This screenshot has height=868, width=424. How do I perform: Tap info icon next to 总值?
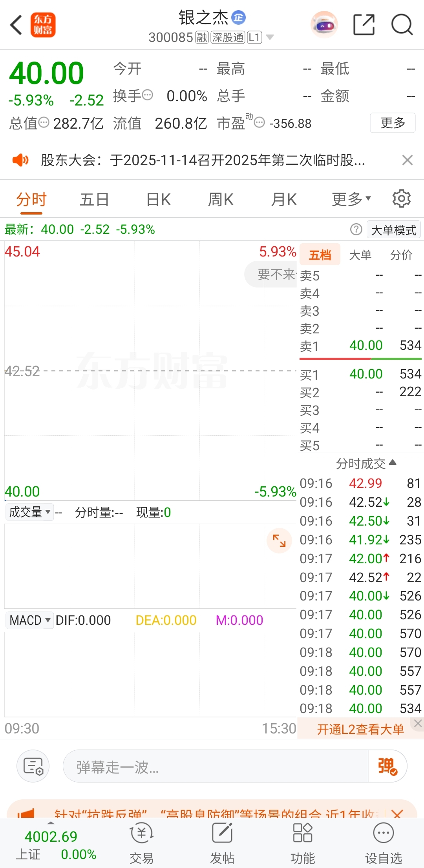44,123
